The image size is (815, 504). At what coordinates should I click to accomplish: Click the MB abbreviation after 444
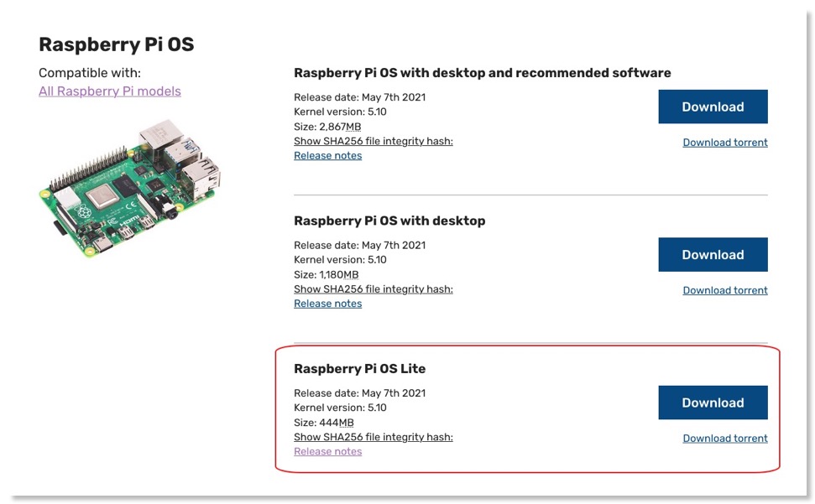(x=347, y=423)
